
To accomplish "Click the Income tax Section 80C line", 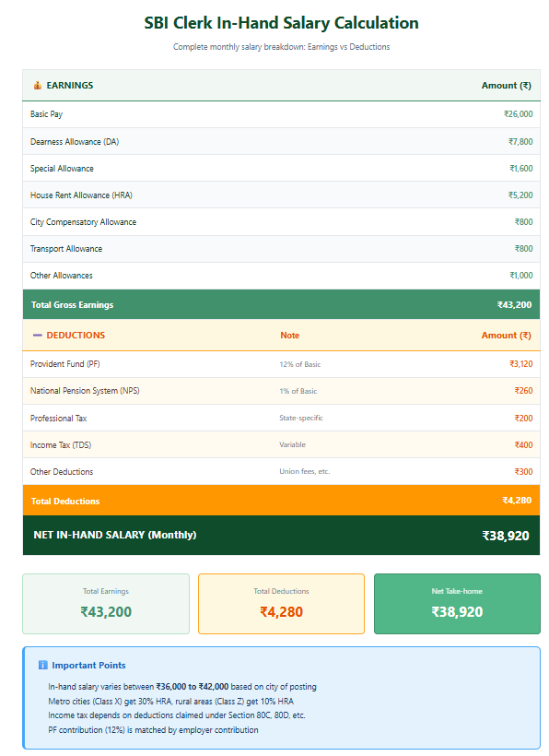I will [177, 715].
